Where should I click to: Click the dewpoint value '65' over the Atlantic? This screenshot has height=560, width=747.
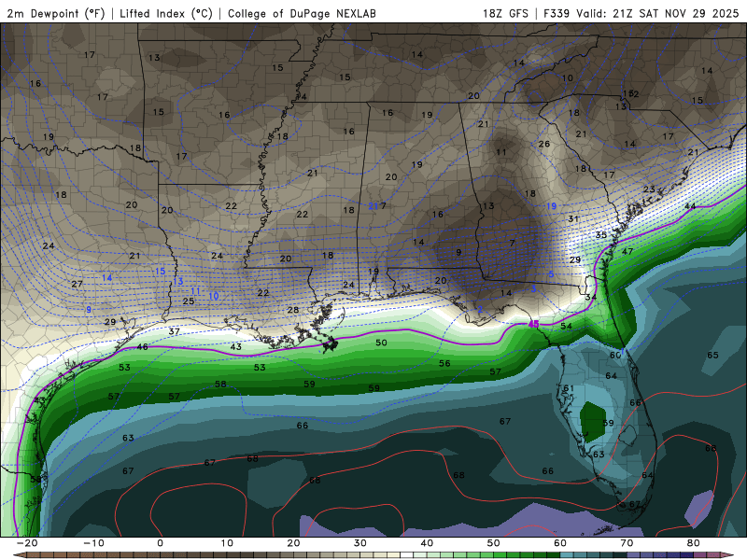(712, 356)
